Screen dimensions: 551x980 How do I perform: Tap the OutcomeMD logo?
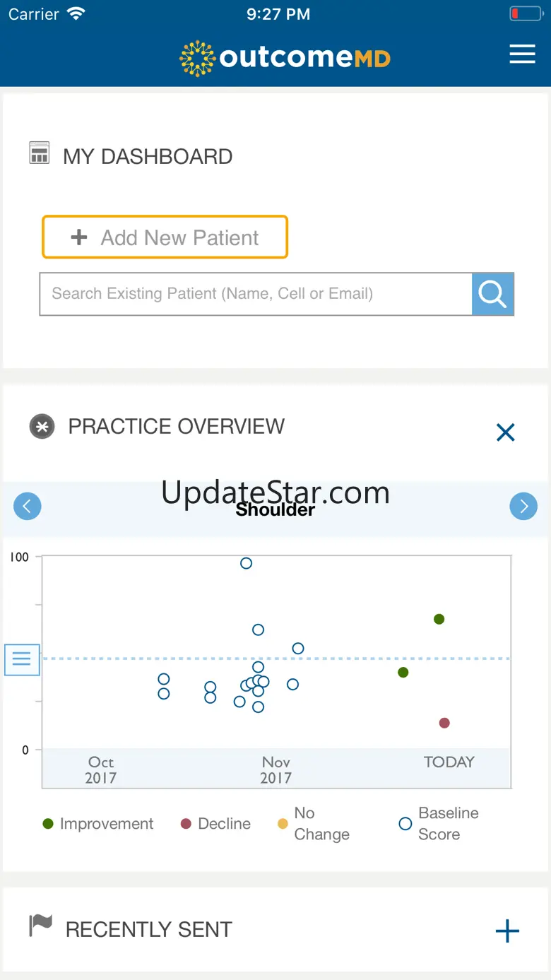[x=285, y=58]
